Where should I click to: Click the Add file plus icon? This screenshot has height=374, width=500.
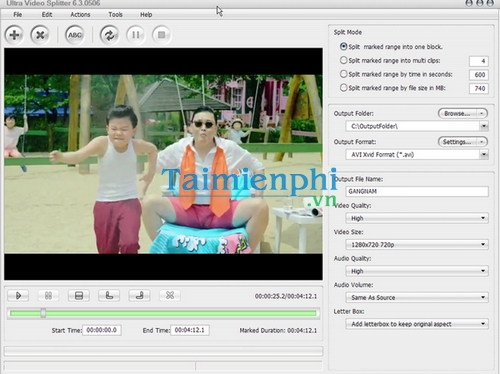[x=14, y=35]
